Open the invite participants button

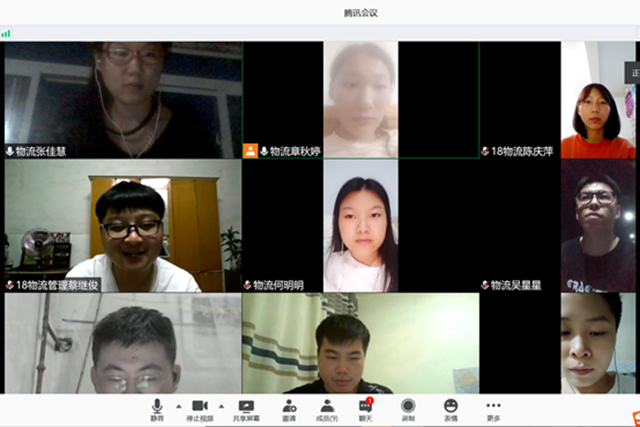click(289, 408)
